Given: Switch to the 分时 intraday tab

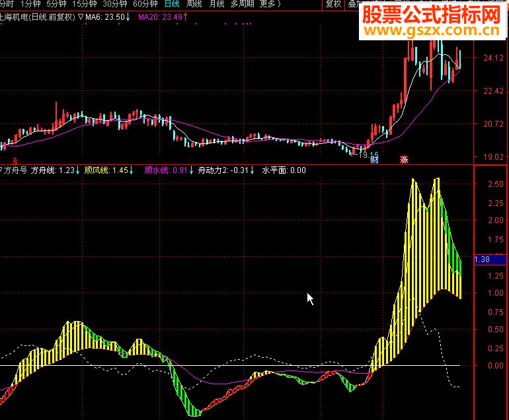Looking at the screenshot, I should tap(7, 4).
